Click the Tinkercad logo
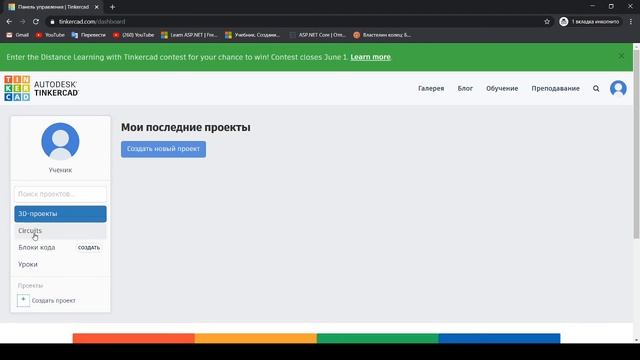640x360 pixels. tap(41, 88)
